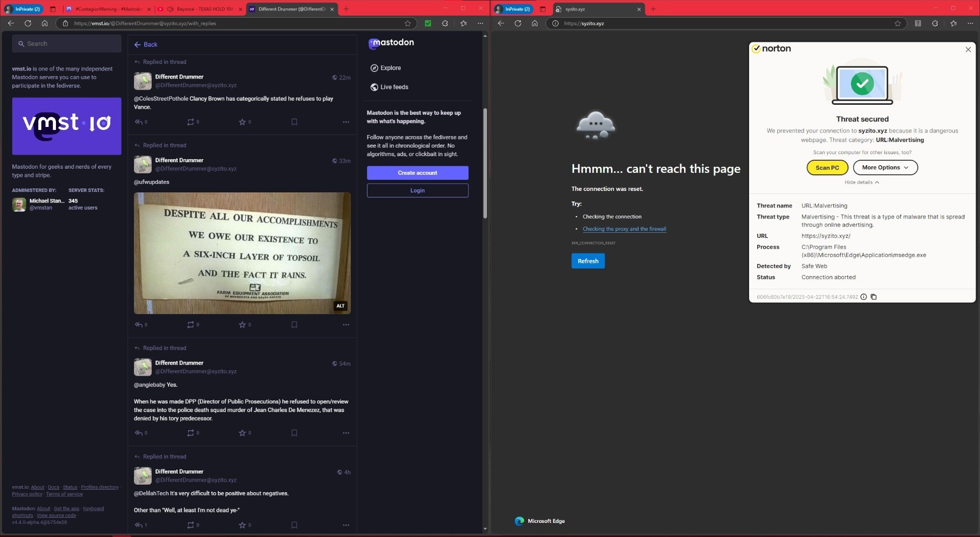Add vmst.io page to favorites
This screenshot has height=537, width=980.
click(x=407, y=23)
